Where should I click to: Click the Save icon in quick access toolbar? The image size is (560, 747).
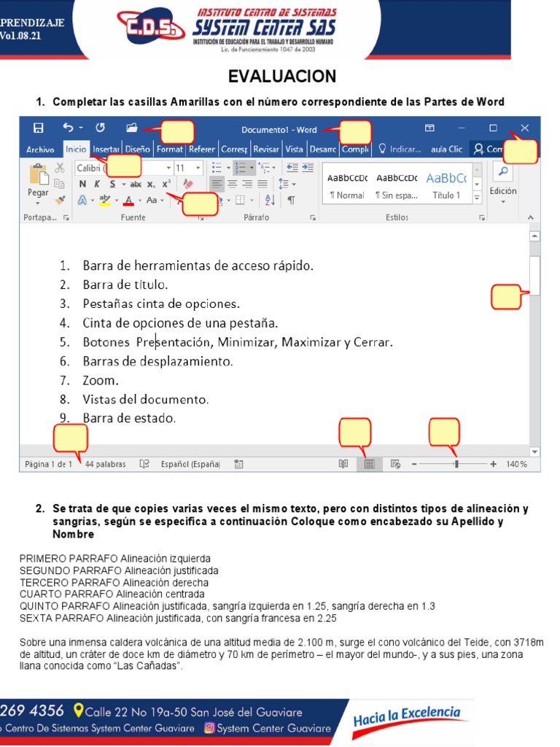(x=38, y=128)
